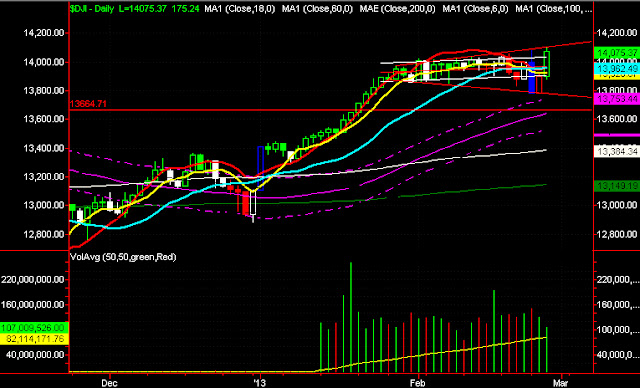Click the magenta 13,753.44 price tag
This screenshot has height=388, width=640.
(x=617, y=98)
